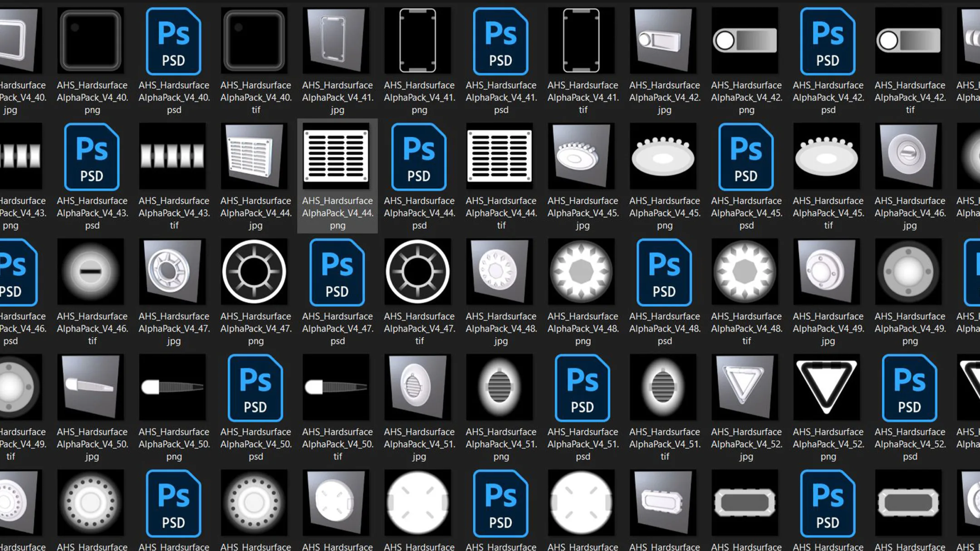
Task: Click the AHS_HardsurfaceAlphaPack_V4_41.psd Photoshop icon
Action: tap(500, 41)
